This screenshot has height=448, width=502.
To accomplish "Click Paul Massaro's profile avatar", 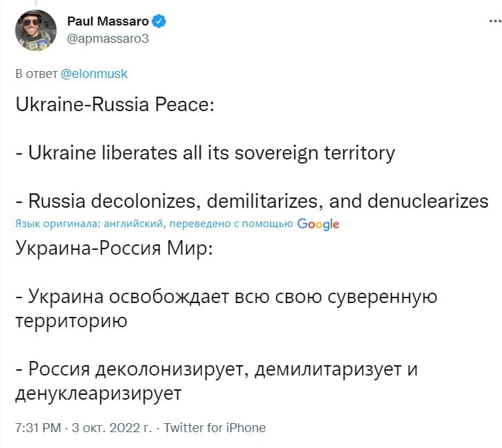I will 36,30.
